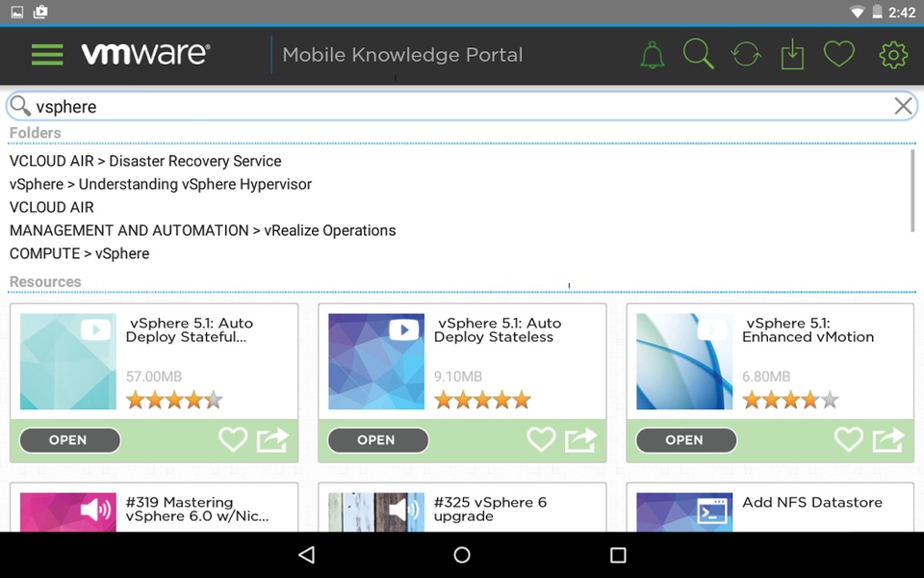Tap the picture notification icon in status bar
The image size is (924, 578).
pyautogui.click(x=17, y=12)
